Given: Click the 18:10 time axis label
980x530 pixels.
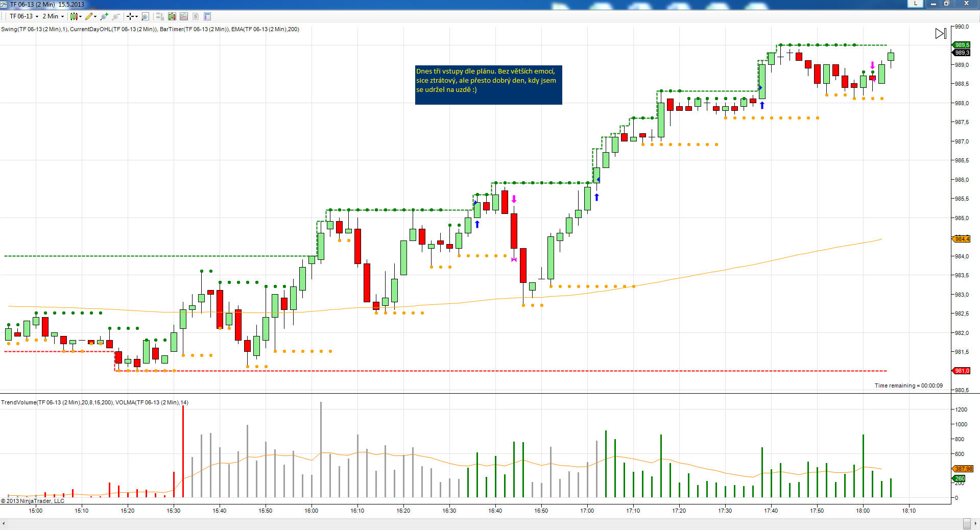Looking at the screenshot, I should coord(909,510).
